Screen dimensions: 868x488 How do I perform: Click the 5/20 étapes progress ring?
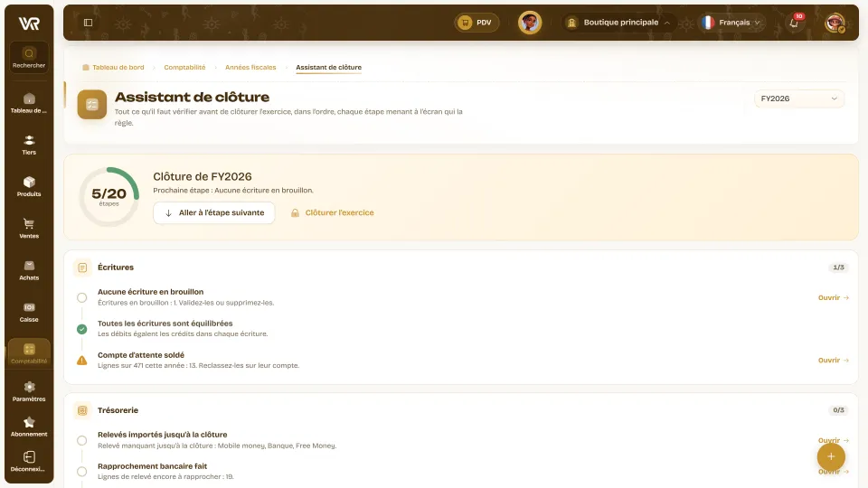point(109,197)
